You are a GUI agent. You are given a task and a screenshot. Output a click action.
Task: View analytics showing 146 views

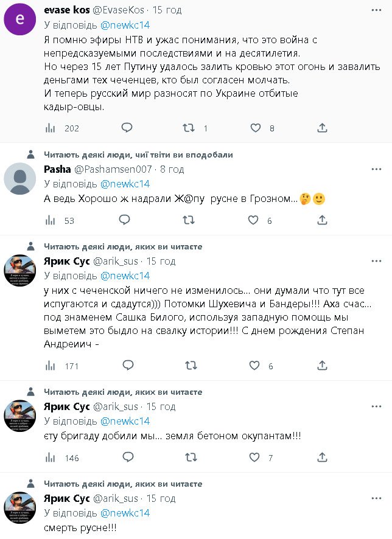coord(51,457)
